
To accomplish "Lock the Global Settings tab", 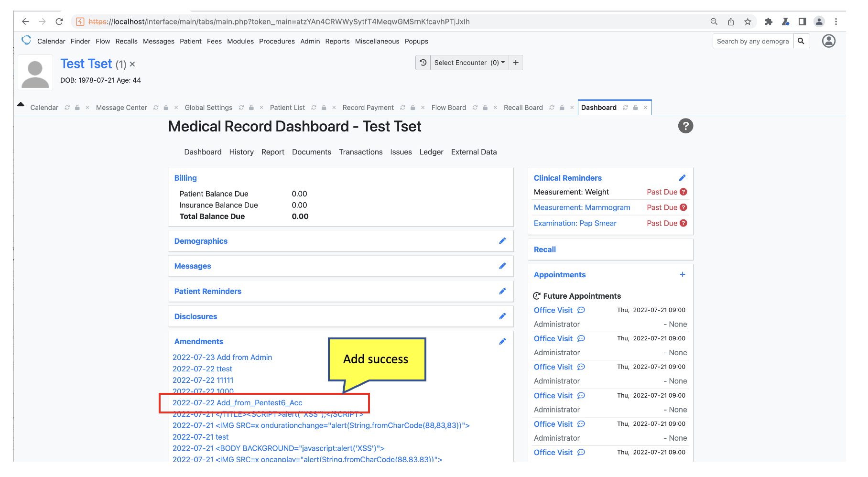I will (x=251, y=108).
